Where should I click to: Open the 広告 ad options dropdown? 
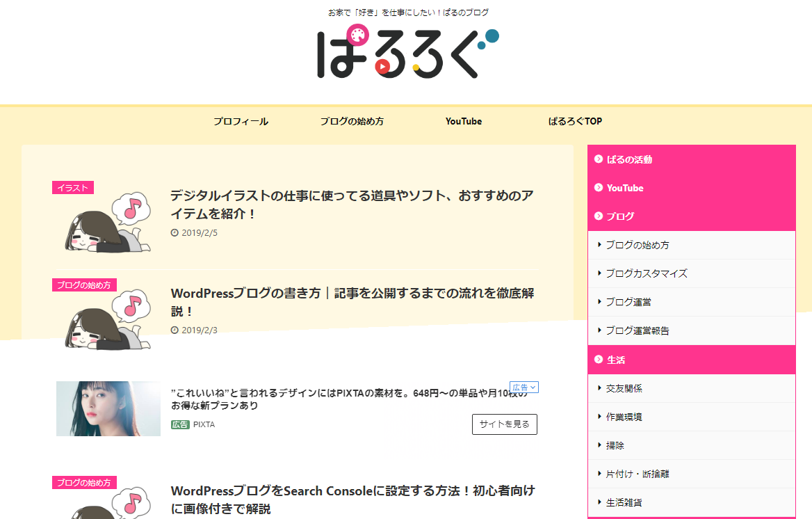(x=524, y=388)
